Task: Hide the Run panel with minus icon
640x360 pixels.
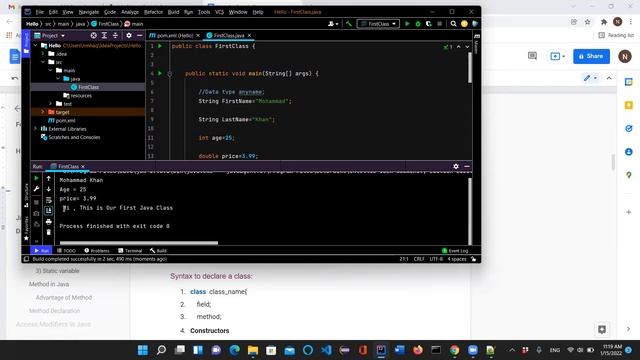Action: [x=467, y=166]
